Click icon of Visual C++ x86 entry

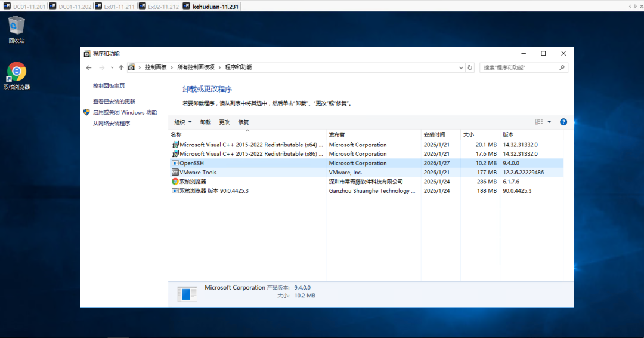(x=175, y=154)
